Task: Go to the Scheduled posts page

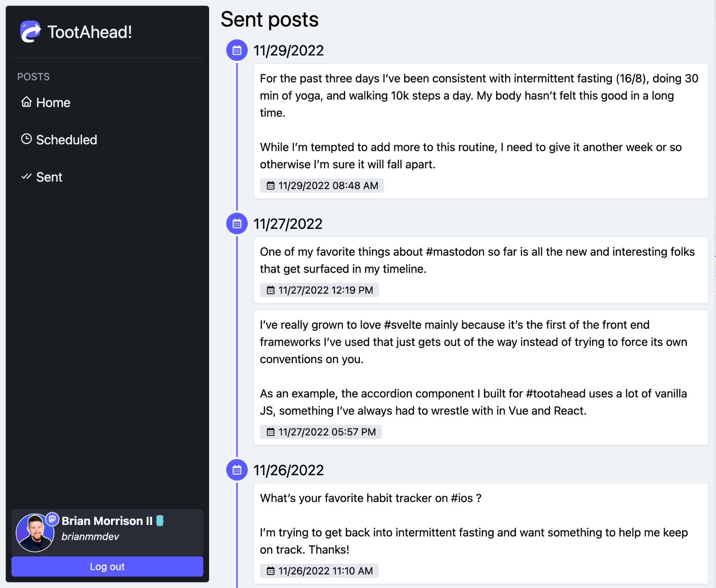Action: 66,140
